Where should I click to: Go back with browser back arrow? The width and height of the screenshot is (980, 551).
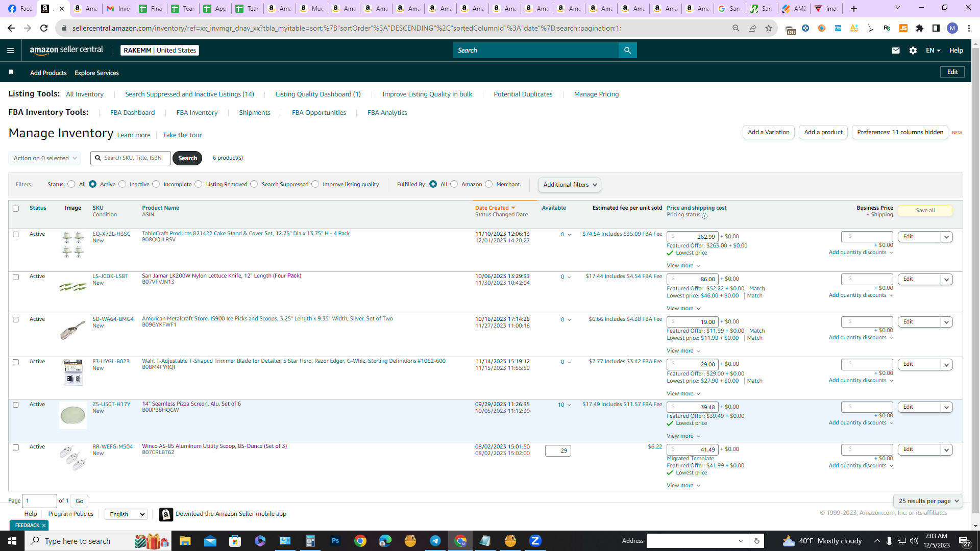(11, 28)
